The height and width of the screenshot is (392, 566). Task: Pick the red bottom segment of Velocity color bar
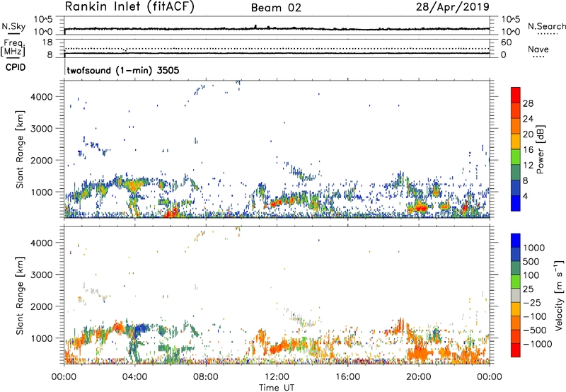click(x=516, y=350)
